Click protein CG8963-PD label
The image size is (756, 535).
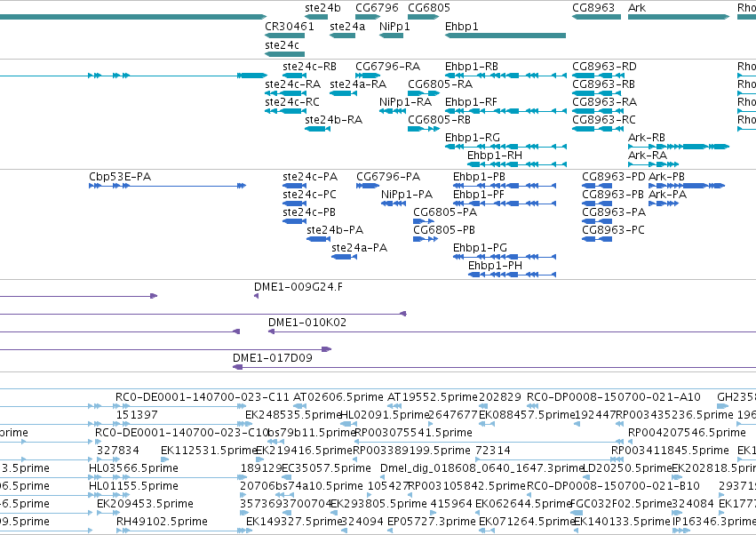coord(614,177)
